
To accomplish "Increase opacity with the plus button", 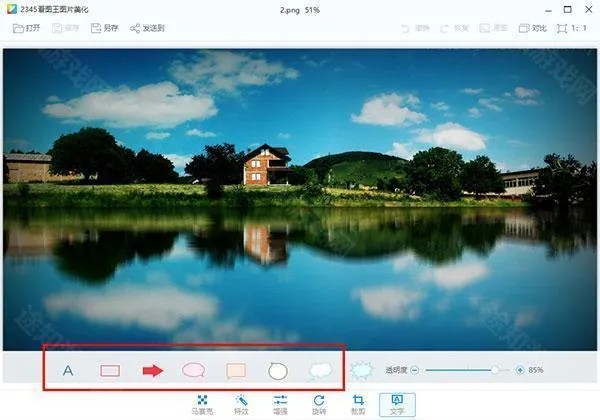I will (x=520, y=370).
